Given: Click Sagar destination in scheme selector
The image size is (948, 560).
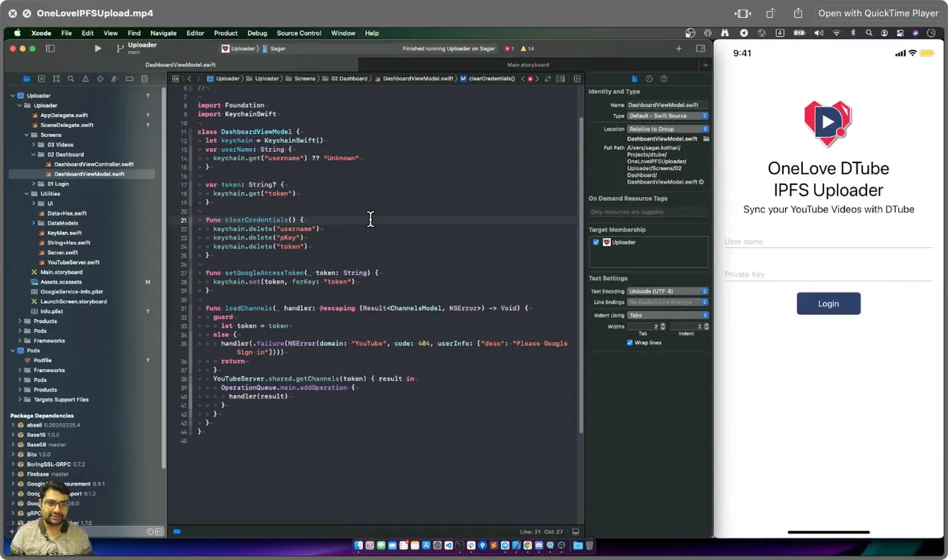Looking at the screenshot, I should point(274,48).
